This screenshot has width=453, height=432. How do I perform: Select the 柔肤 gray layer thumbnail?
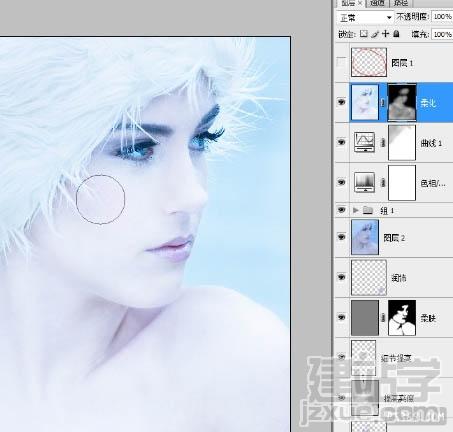(x=365, y=318)
